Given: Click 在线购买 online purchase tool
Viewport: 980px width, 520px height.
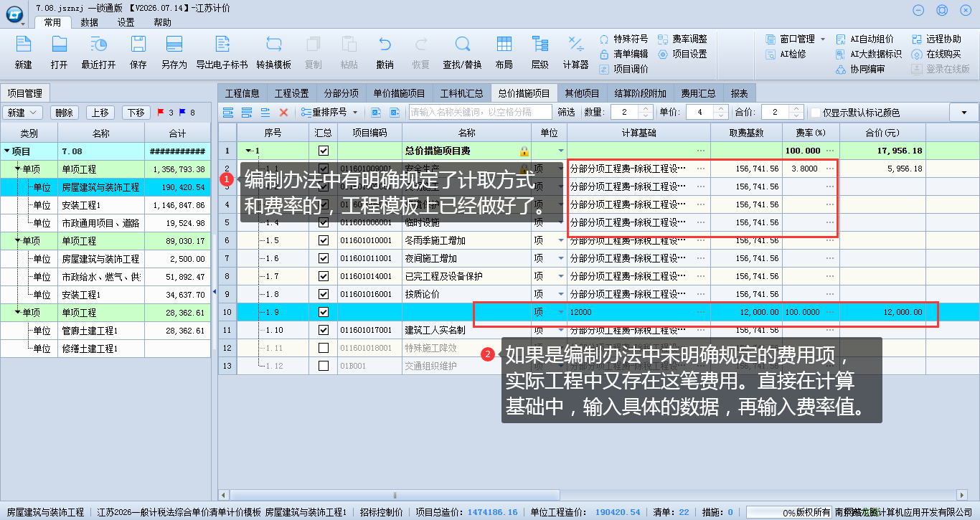Looking at the screenshot, I should point(936,54).
